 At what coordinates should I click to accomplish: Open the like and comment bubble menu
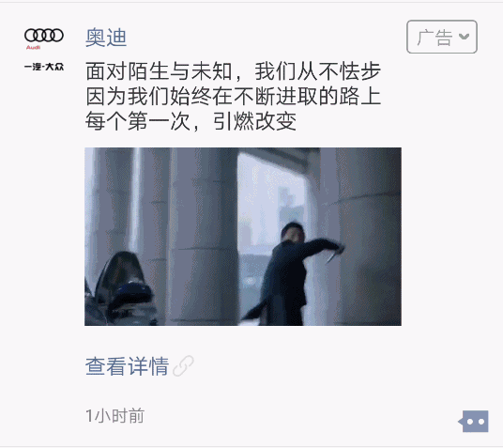pyautogui.click(x=474, y=422)
